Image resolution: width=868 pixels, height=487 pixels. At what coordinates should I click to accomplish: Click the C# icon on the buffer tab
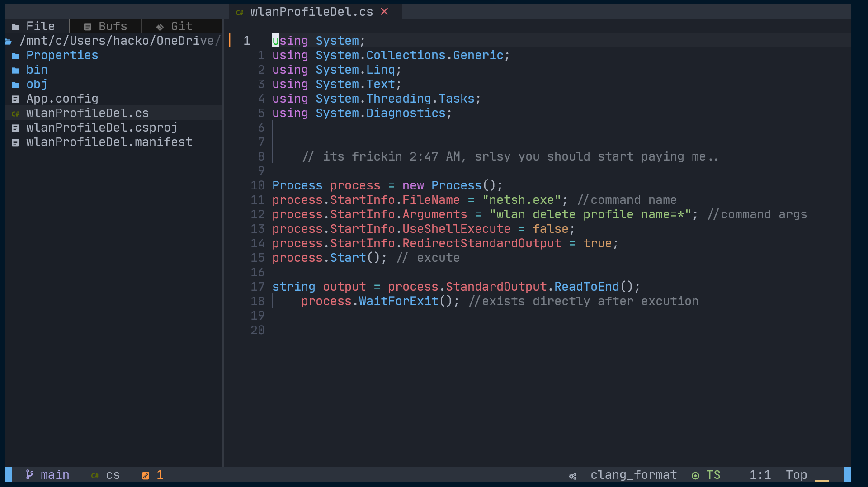240,13
